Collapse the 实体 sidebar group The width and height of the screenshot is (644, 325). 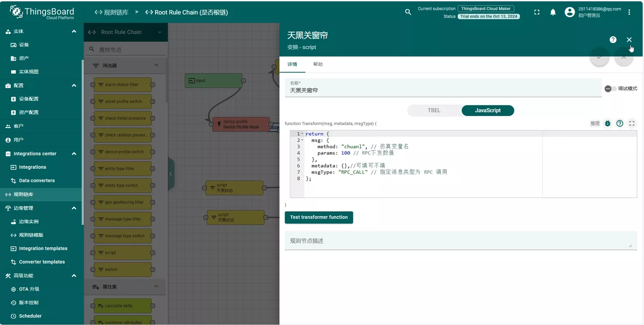point(74,31)
